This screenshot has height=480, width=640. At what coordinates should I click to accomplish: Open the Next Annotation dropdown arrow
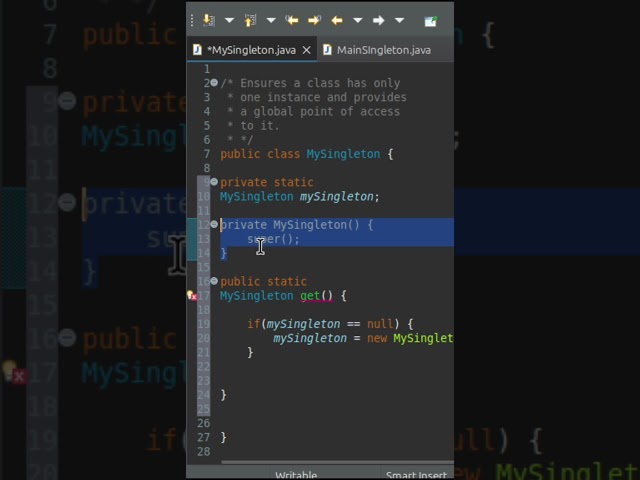click(x=229, y=20)
